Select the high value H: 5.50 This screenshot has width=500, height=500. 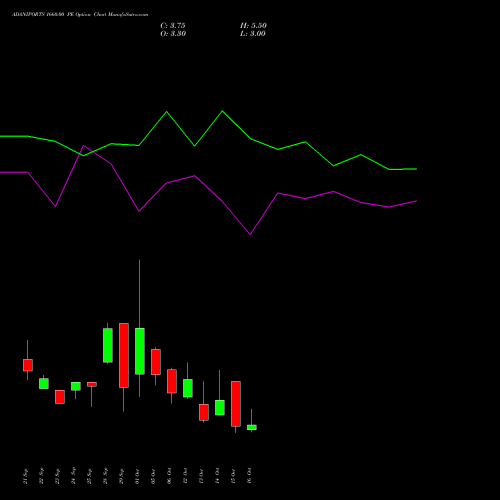(x=253, y=26)
